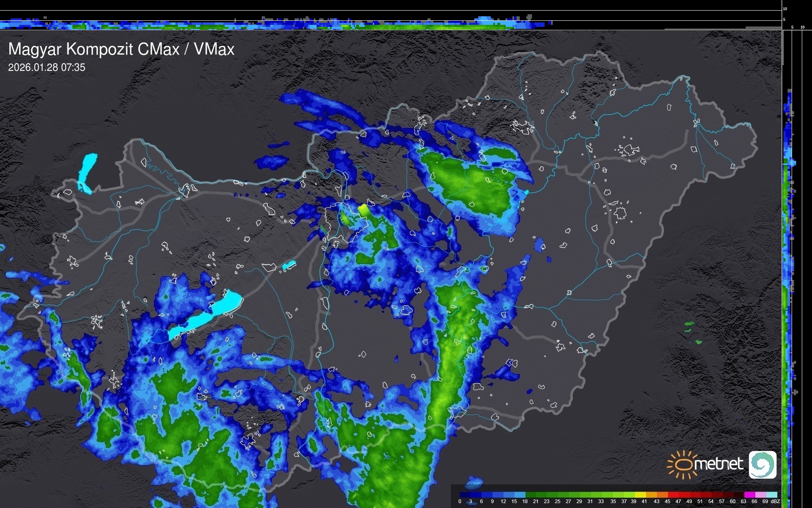The width and height of the screenshot is (812, 508).
Task: Click the 2026.01.28 07:35 timestamp
Action: (47, 68)
